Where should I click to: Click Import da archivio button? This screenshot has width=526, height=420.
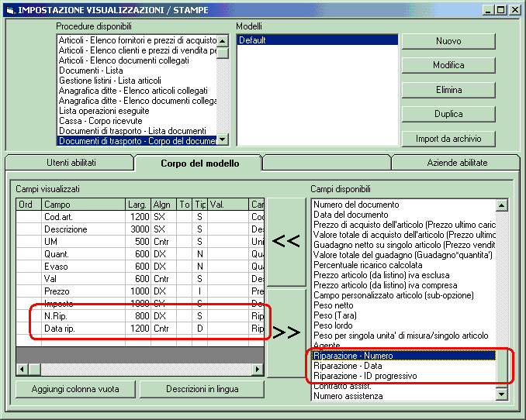tap(448, 139)
